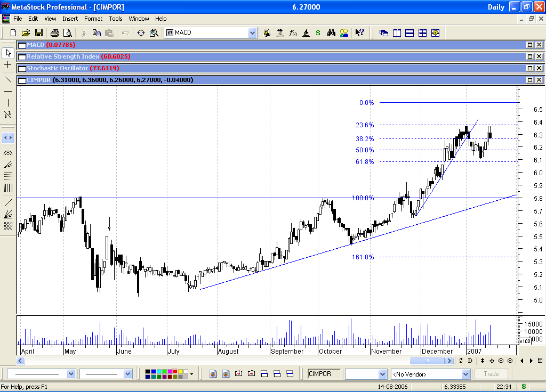Image resolution: width=546 pixels, height=392 pixels.
Task: Open the Format menu
Action: tap(93, 19)
